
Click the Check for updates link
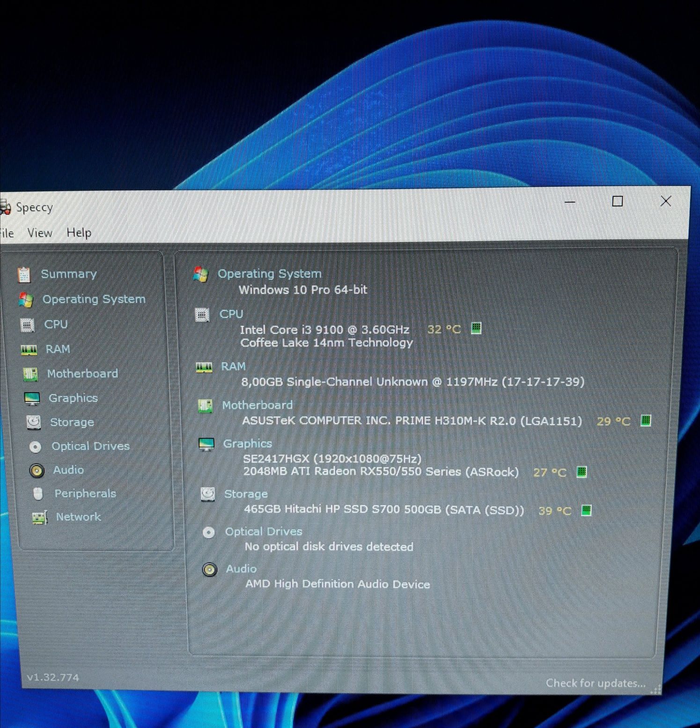point(596,684)
